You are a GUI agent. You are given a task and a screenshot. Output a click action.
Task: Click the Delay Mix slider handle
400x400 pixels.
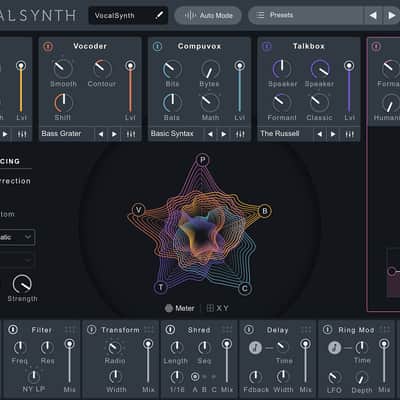[305, 344]
